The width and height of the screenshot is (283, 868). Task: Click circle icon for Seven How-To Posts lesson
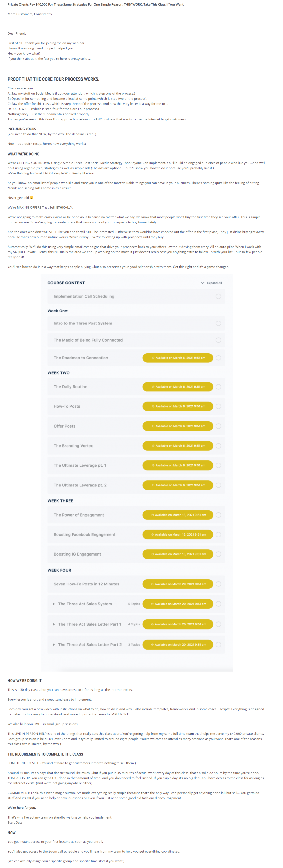tap(218, 584)
